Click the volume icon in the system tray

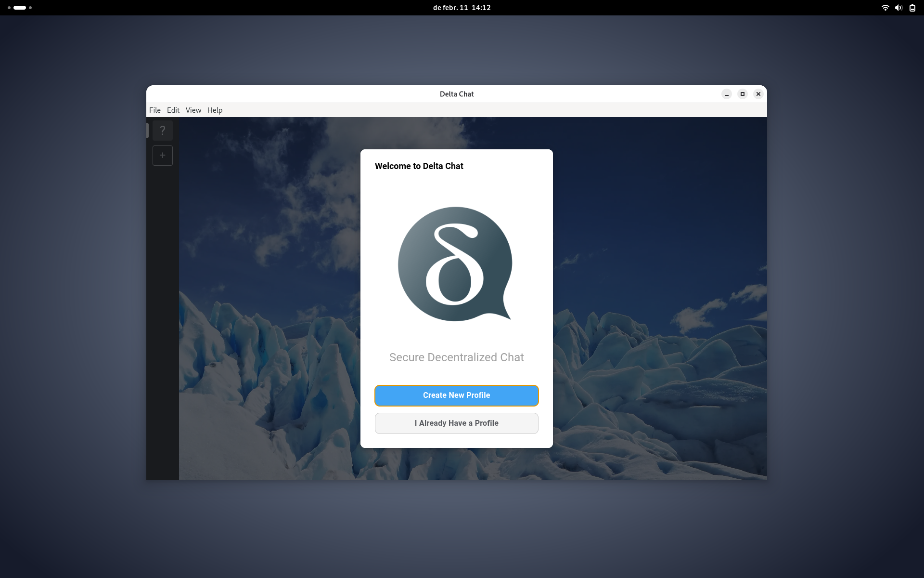point(898,8)
